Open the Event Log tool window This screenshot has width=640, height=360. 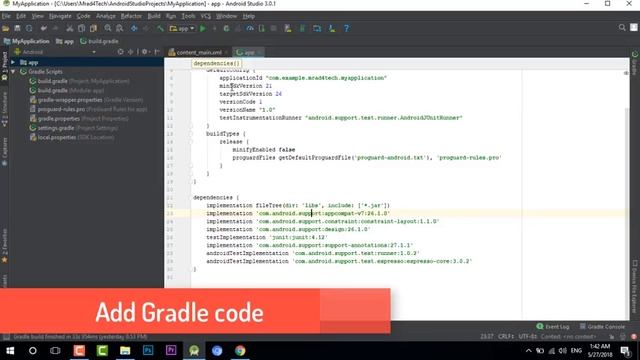click(x=553, y=327)
